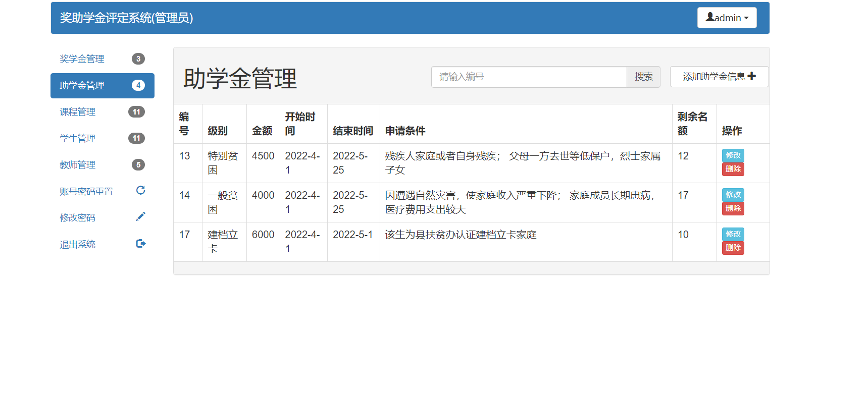Viewport: 868px width, 396px height.
Task: Click the badge 4 next to 助学金管理
Action: (x=138, y=85)
